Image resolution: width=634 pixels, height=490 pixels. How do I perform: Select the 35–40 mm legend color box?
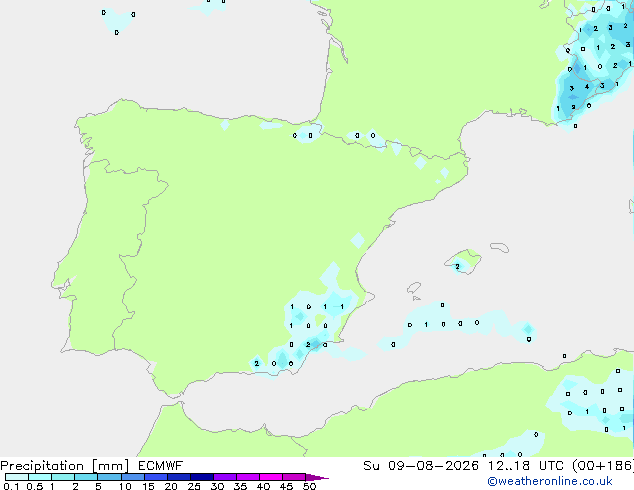(x=247, y=477)
